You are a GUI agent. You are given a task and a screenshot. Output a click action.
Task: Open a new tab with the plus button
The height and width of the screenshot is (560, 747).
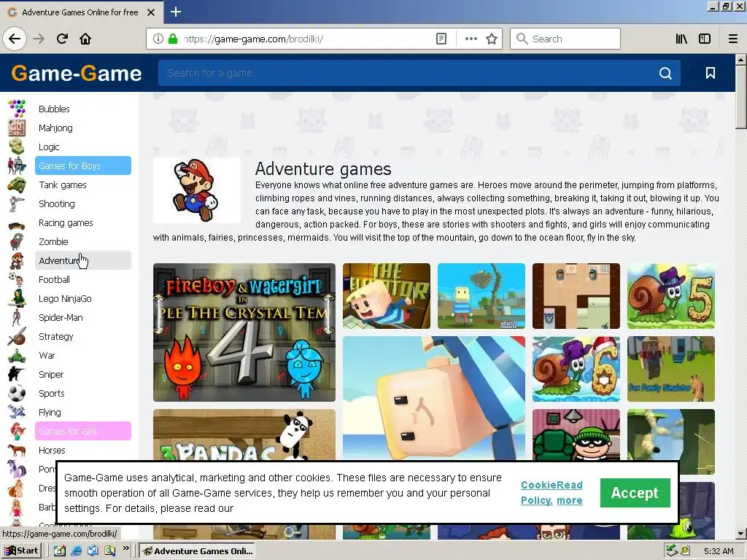tap(176, 12)
